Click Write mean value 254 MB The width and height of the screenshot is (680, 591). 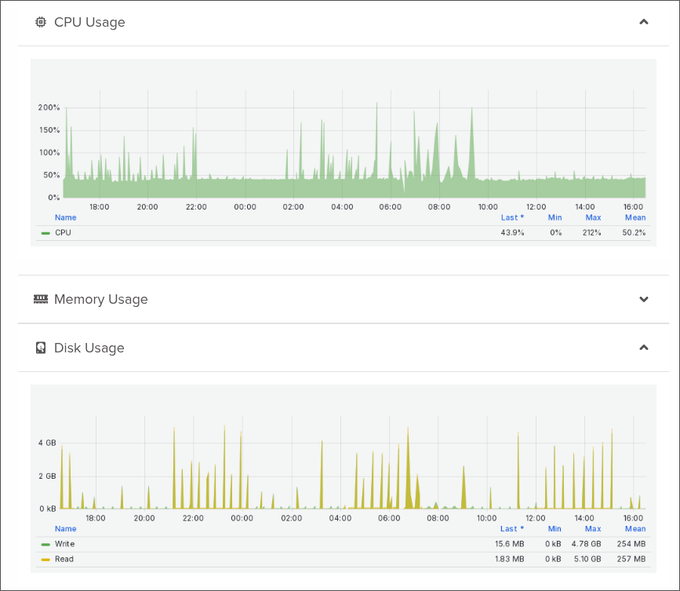[631, 544]
